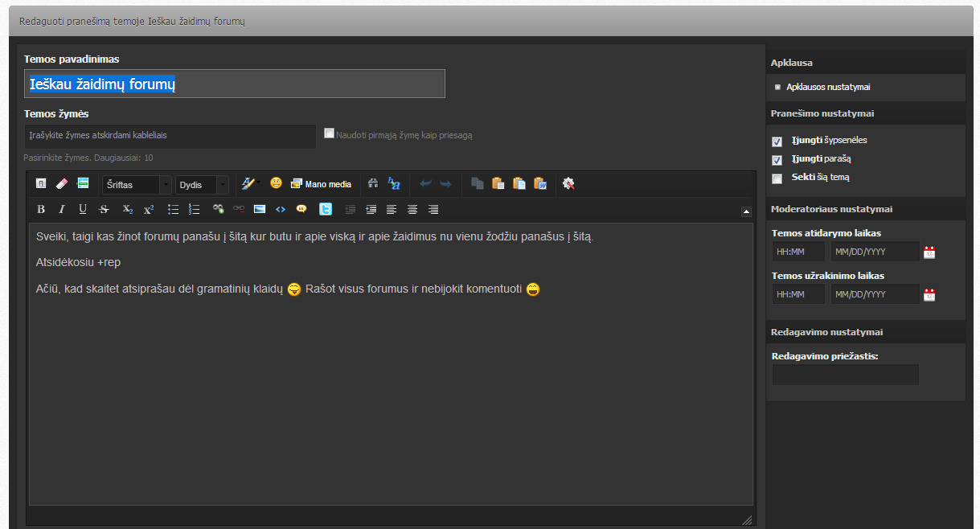Screen dimensions: 980x529
Task: Insert a Twitter embed via the bird icon
Action: [326, 209]
